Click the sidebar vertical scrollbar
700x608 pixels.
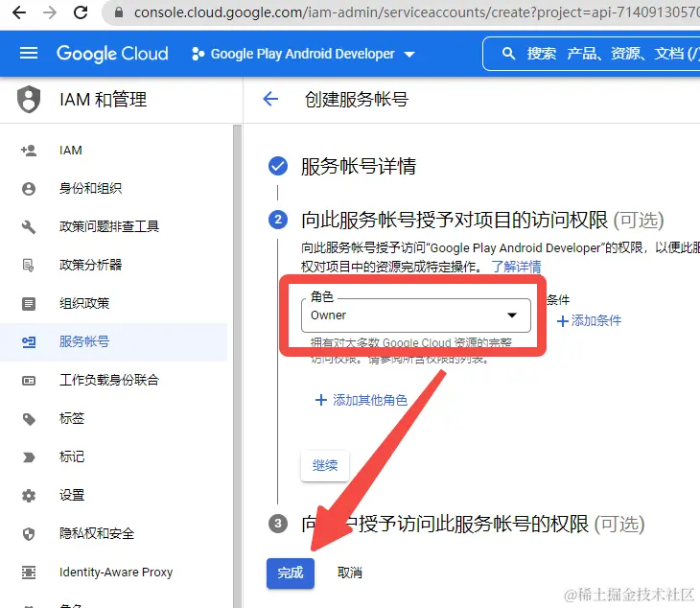[x=237, y=366]
